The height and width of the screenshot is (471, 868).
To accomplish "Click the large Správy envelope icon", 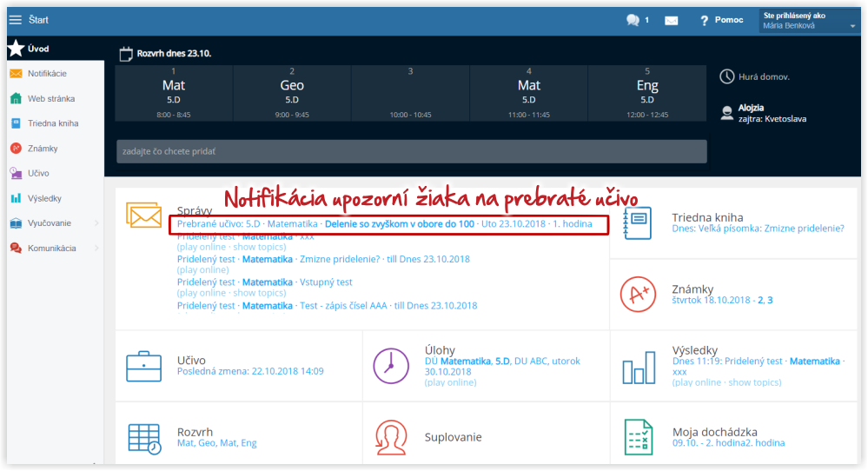I will 143,216.
